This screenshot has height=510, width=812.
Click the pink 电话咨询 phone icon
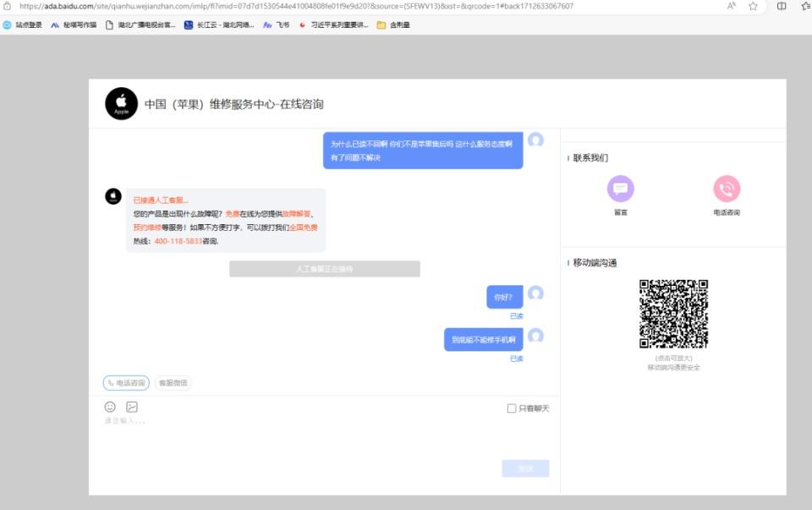pyautogui.click(x=727, y=189)
